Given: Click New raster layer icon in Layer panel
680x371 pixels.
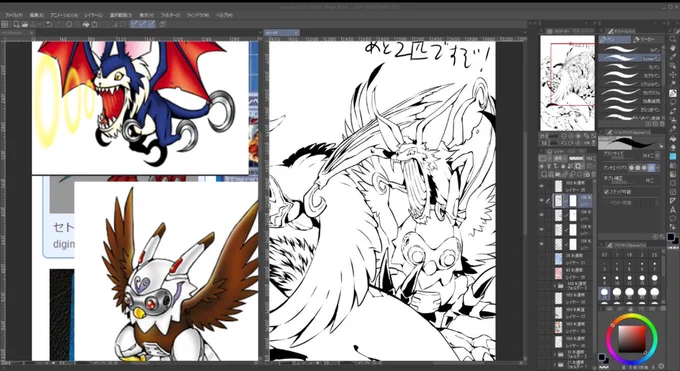Looking at the screenshot, I should pyautogui.click(x=543, y=174).
